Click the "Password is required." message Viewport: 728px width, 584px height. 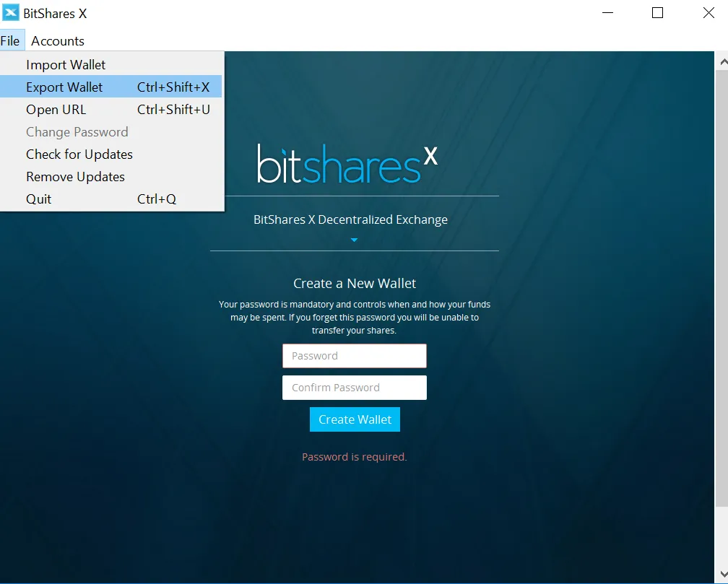pyautogui.click(x=354, y=457)
